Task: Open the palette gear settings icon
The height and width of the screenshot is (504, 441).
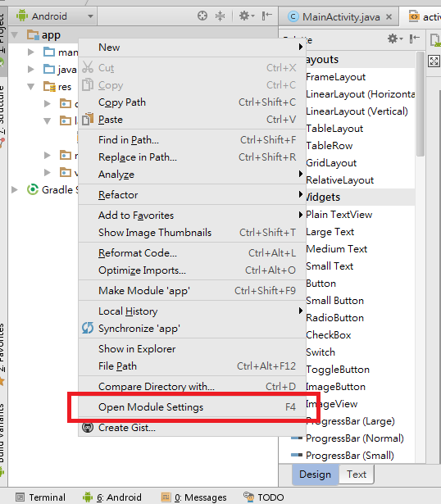Action: click(x=395, y=39)
